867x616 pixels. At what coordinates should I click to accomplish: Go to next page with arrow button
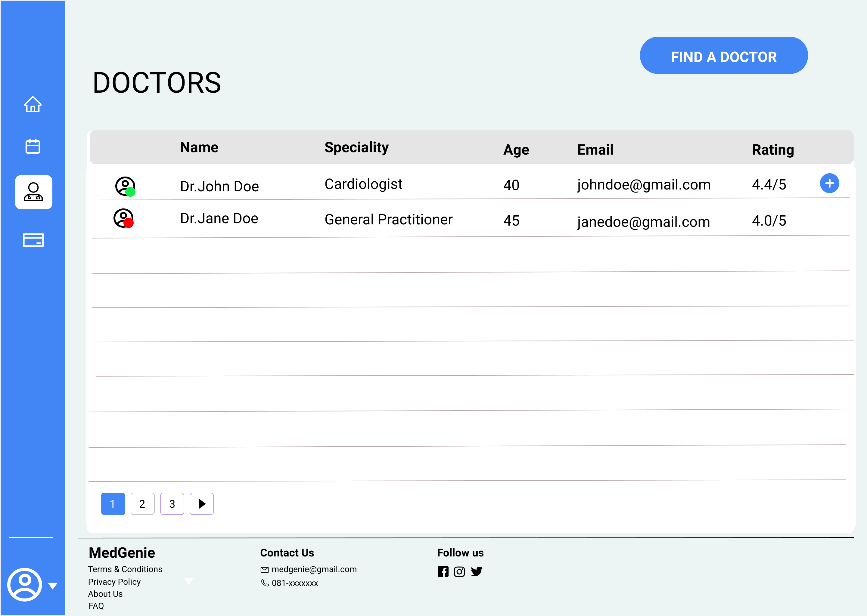202,504
